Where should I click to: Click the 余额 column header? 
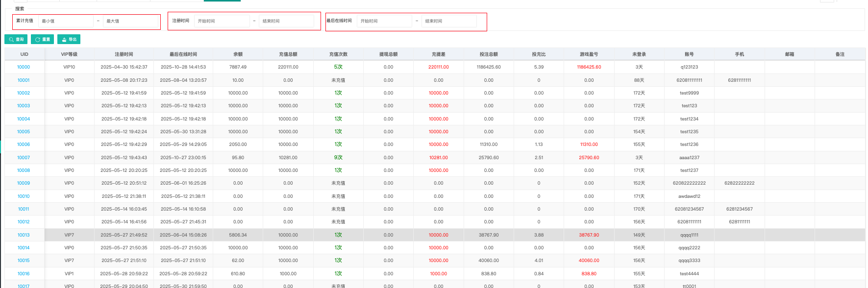[238, 54]
